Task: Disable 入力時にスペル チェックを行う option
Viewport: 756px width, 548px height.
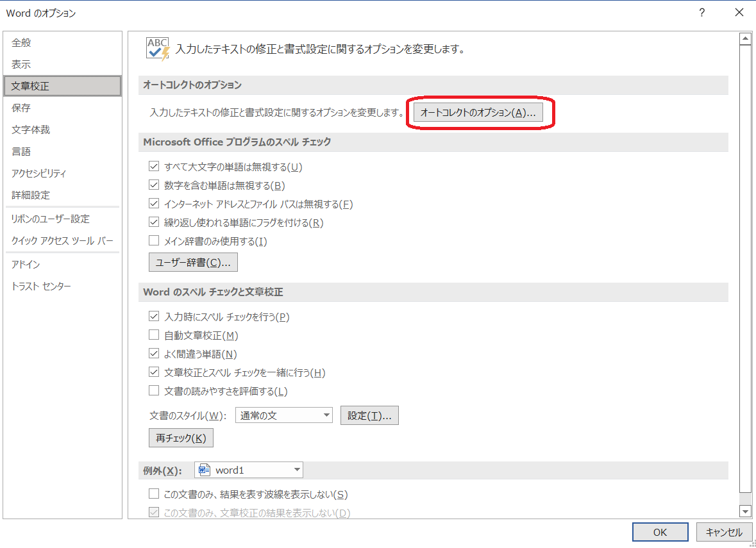Action: (154, 316)
